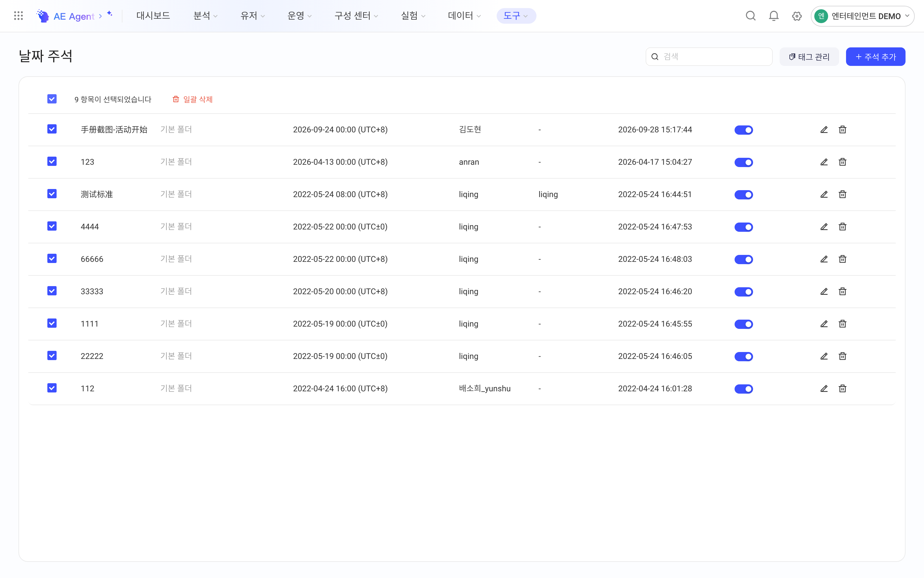Click 일괄 삭제 bulk delete
The height and width of the screenshot is (578, 924).
tap(193, 99)
